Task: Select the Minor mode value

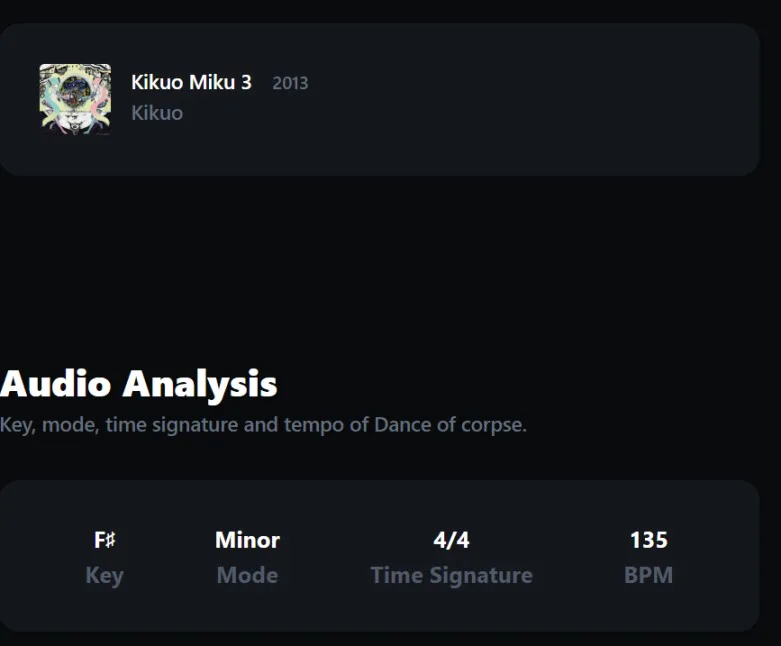Action: pyautogui.click(x=248, y=540)
